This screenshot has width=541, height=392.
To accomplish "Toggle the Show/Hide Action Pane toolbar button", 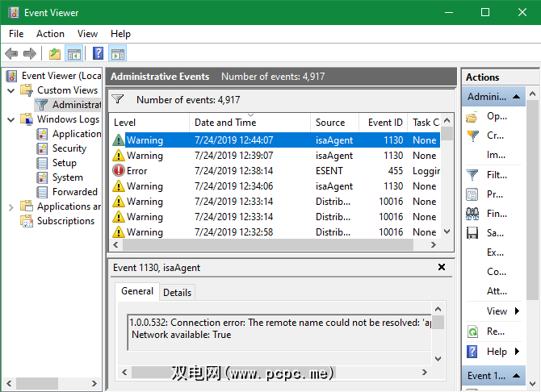I will pyautogui.click(x=118, y=54).
